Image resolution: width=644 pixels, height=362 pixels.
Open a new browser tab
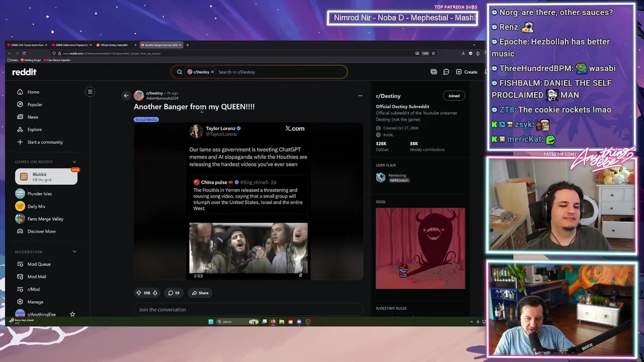tap(188, 45)
